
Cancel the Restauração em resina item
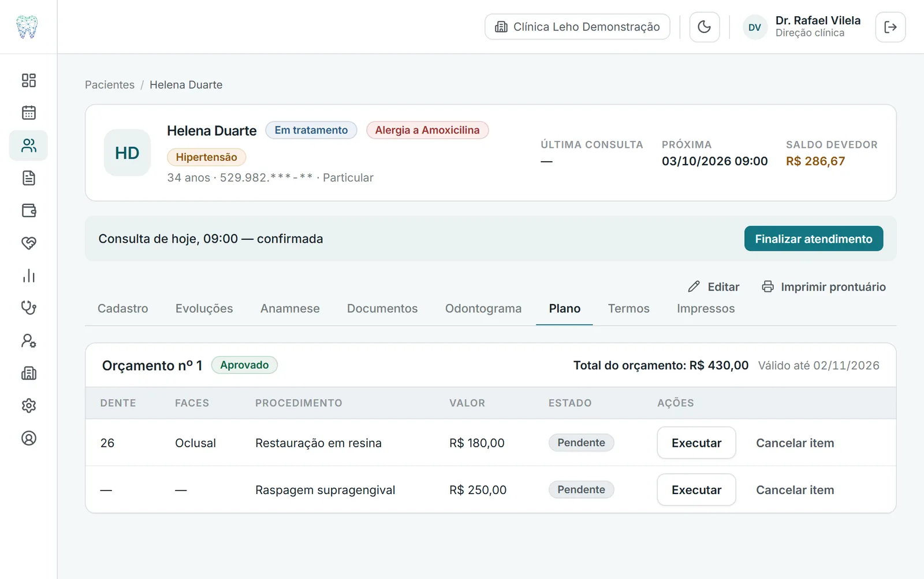(795, 443)
